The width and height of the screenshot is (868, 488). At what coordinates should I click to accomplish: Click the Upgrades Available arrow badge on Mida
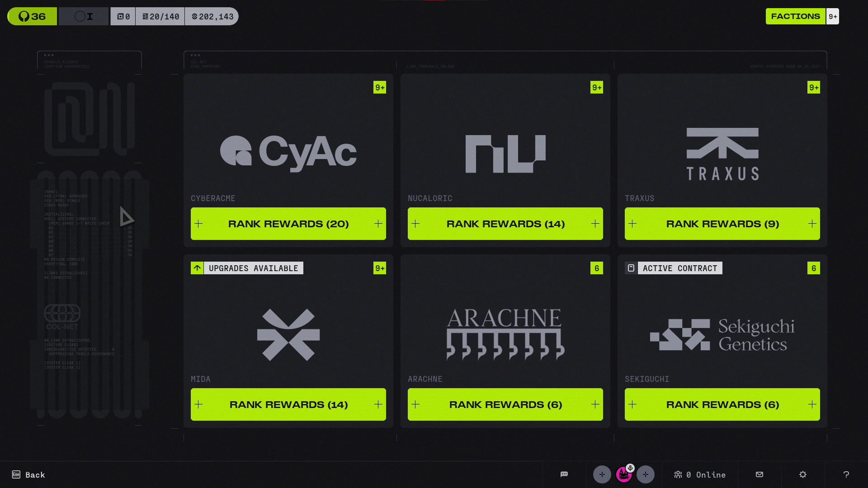[x=197, y=268]
